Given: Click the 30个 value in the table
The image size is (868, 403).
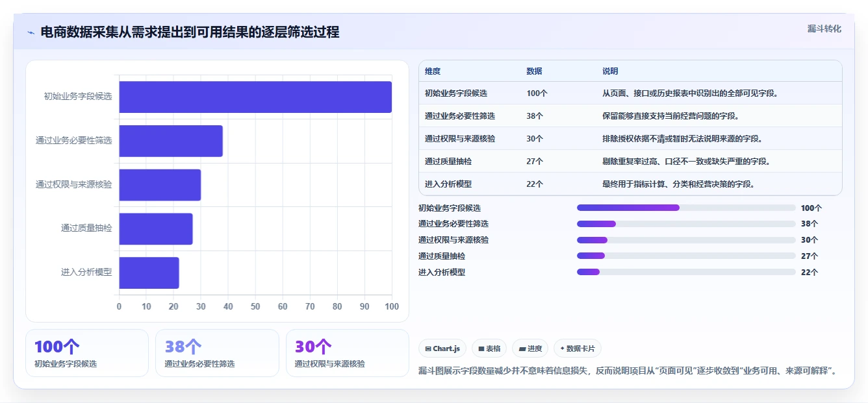Looking at the screenshot, I should 535,139.
